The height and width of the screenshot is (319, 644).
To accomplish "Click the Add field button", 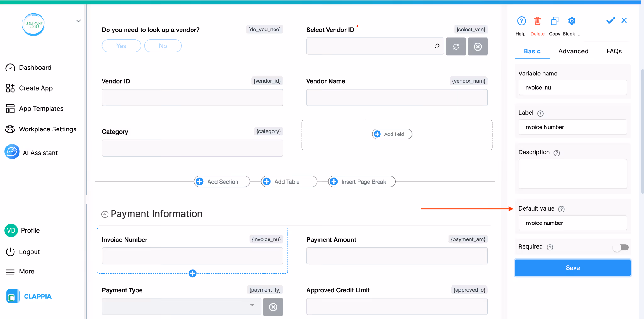I will click(392, 134).
